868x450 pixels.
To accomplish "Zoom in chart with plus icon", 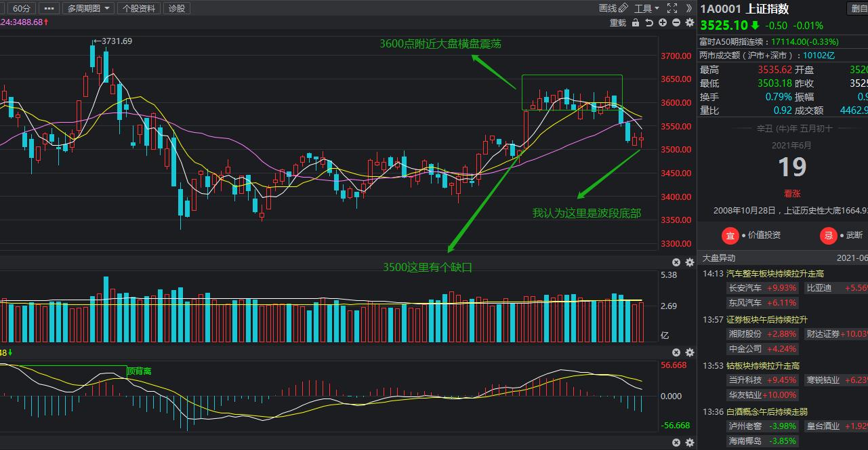I will click(663, 22).
